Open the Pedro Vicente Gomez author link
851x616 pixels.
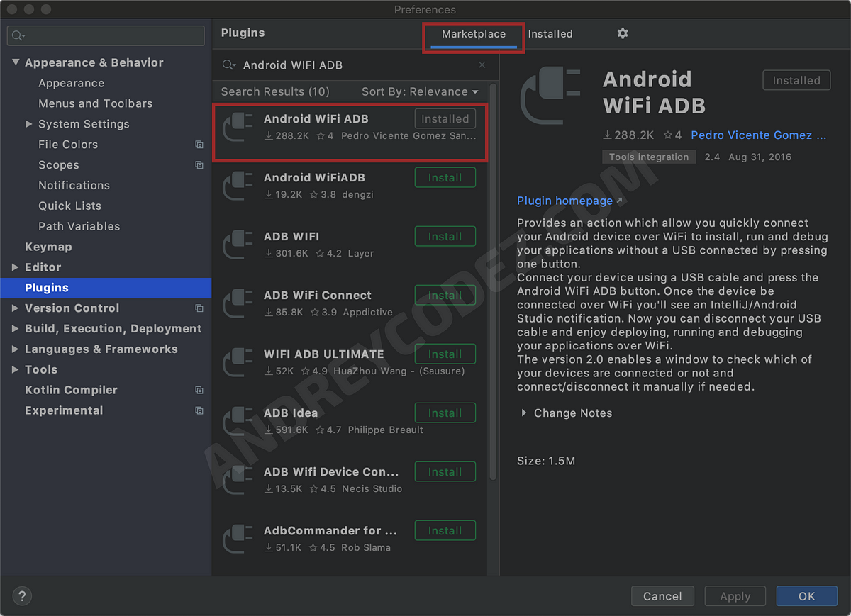click(x=759, y=135)
